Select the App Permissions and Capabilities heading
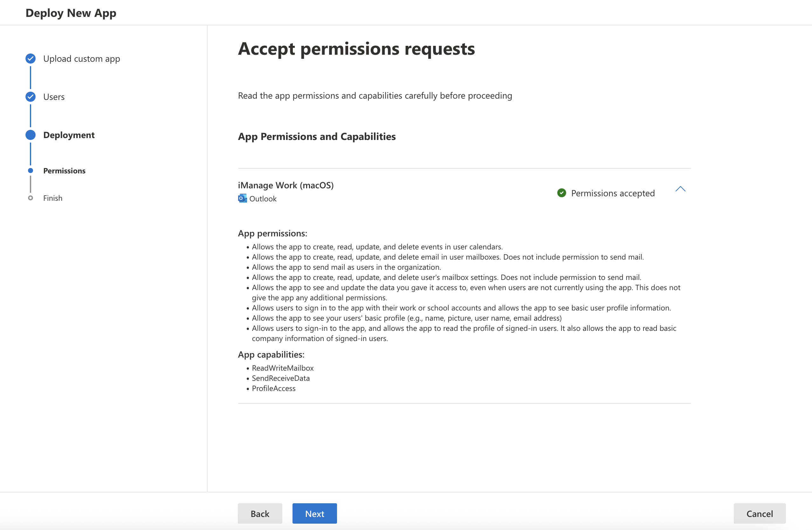 tap(317, 136)
